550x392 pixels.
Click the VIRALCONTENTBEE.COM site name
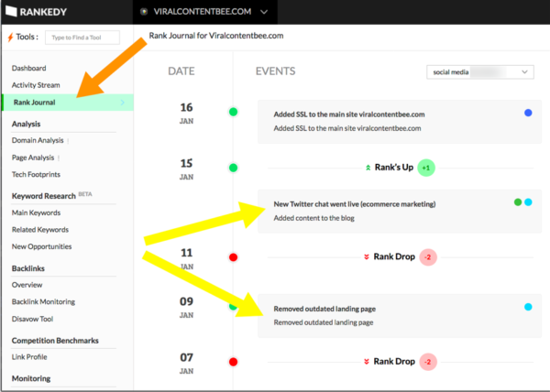tap(203, 12)
